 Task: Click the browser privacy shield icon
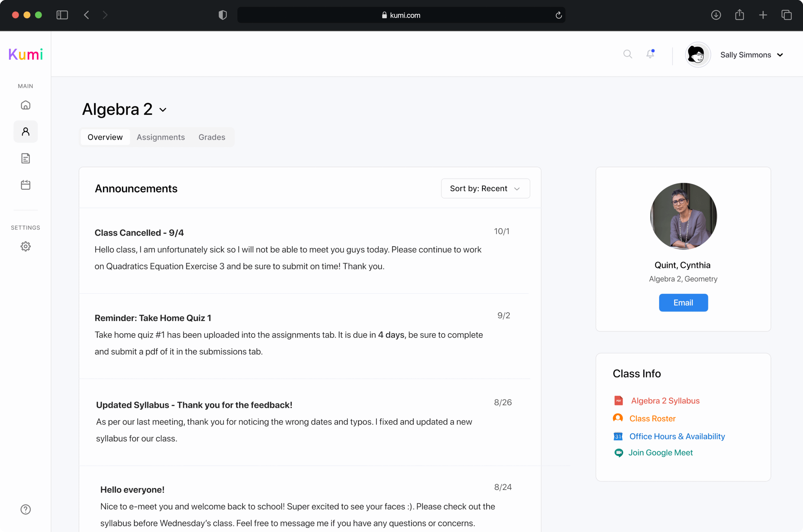pos(223,15)
